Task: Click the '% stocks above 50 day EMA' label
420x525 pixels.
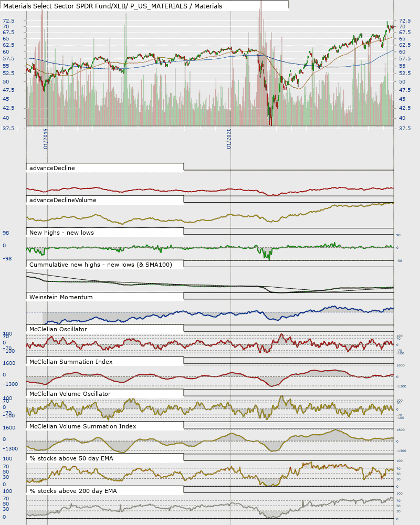Action: [x=71, y=459]
